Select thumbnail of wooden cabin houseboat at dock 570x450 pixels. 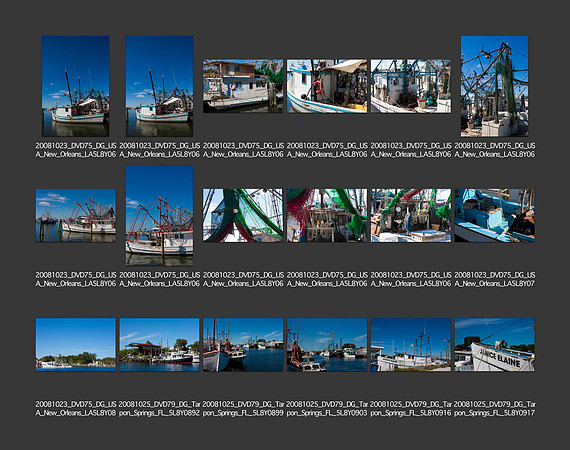(x=243, y=86)
